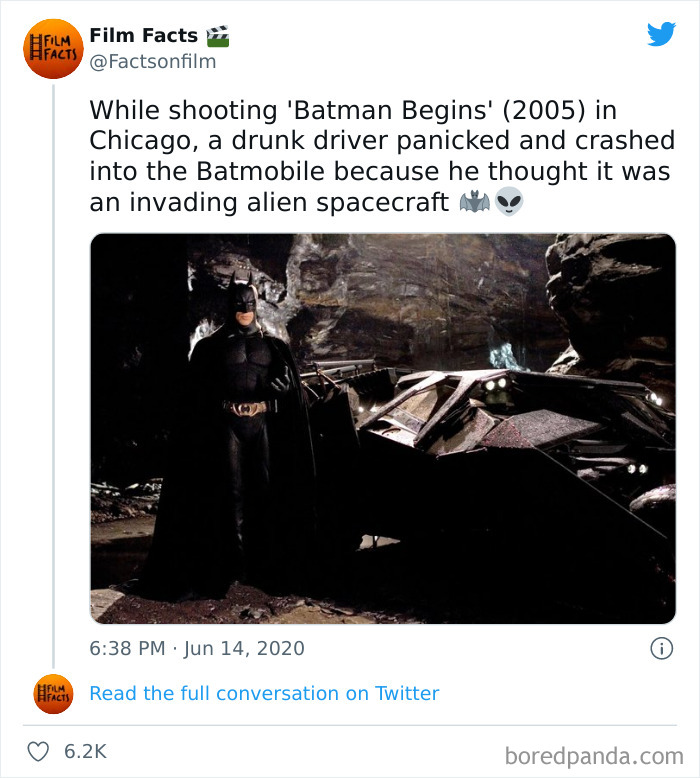Click Batman standing in the photo
Image resolution: width=700 pixels, height=778 pixels.
click(239, 420)
